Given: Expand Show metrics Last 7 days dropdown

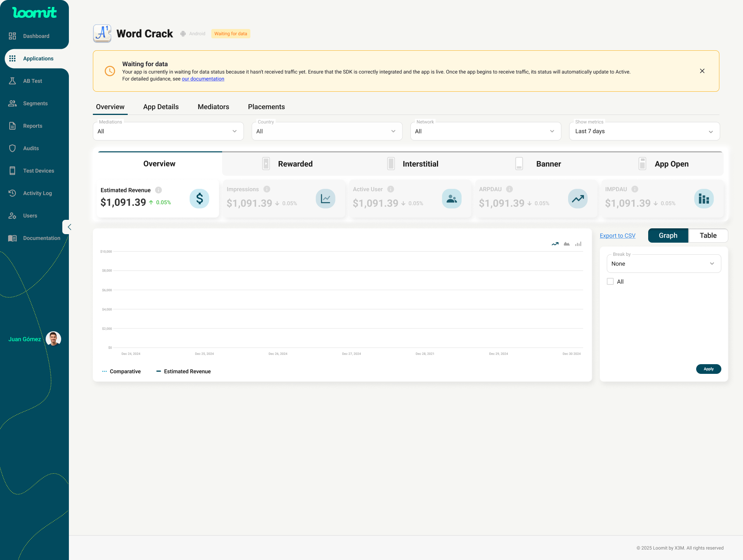Looking at the screenshot, I should [644, 131].
